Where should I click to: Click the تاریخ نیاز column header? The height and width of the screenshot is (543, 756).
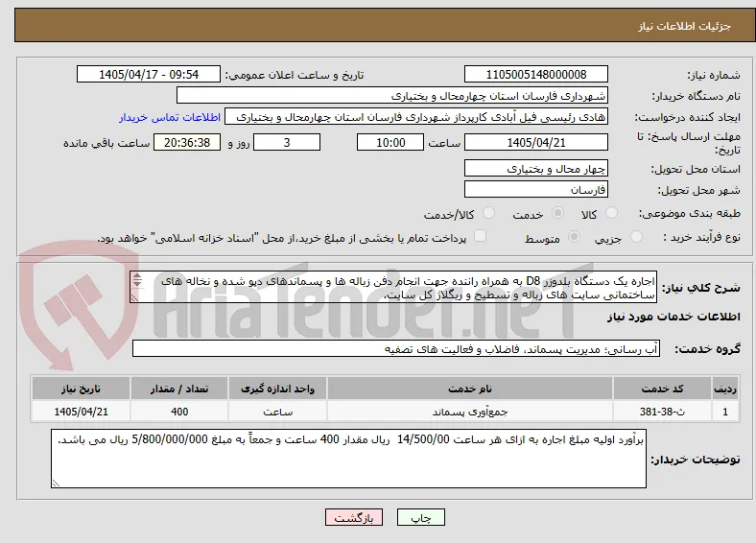pyautogui.click(x=81, y=389)
